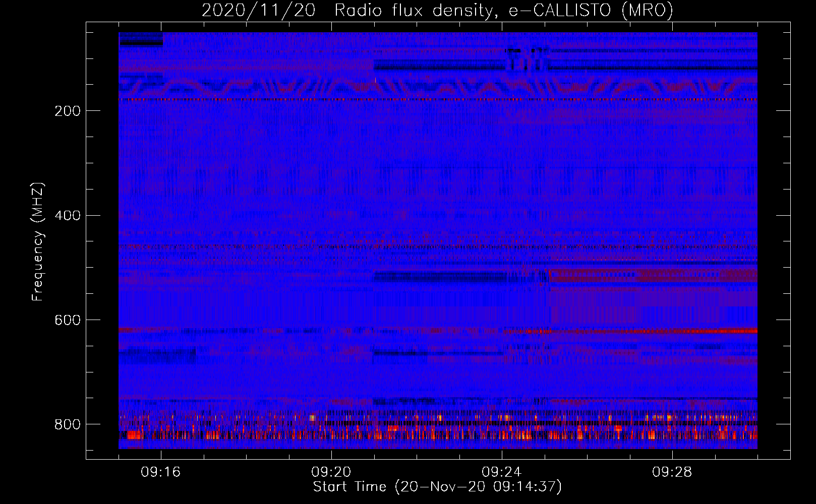The image size is (816, 504).
Task: Click the 09:20 time tick label
Action: [x=331, y=472]
